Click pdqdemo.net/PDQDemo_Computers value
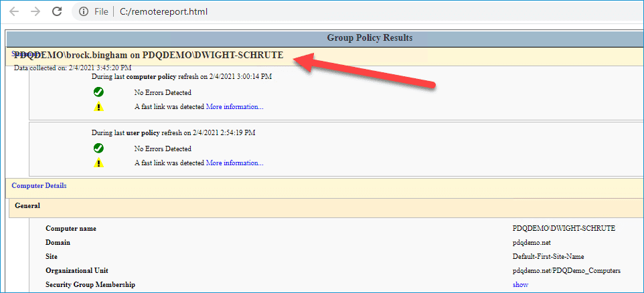Image resolution: width=644 pixels, height=293 pixels. [566, 270]
